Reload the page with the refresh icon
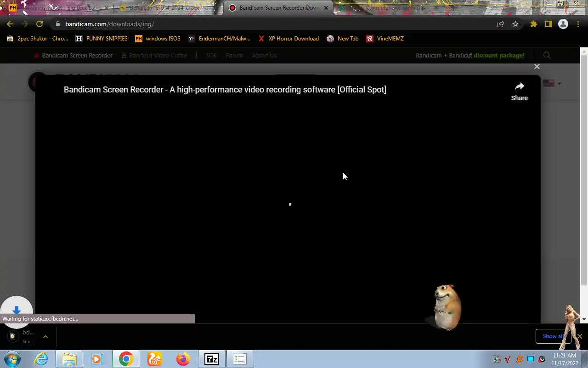This screenshot has width=588, height=368. coord(40,24)
